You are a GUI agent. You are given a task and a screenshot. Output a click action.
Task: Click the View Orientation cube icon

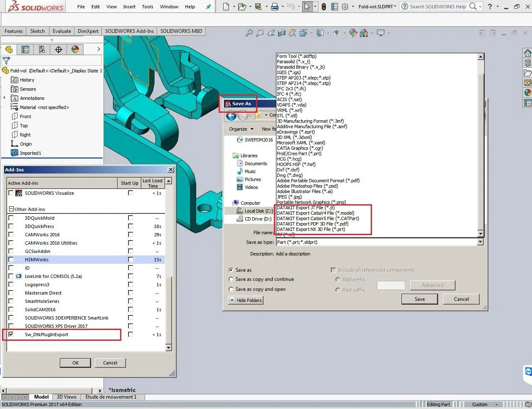coord(303,33)
